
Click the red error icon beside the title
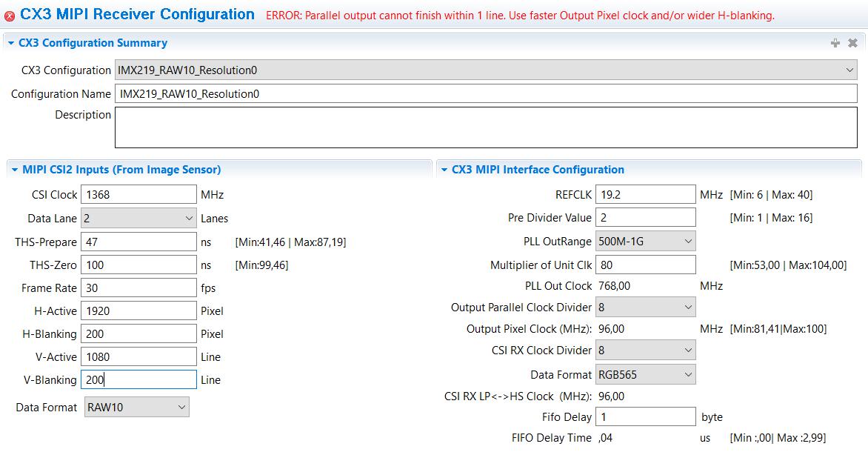coord(10,16)
